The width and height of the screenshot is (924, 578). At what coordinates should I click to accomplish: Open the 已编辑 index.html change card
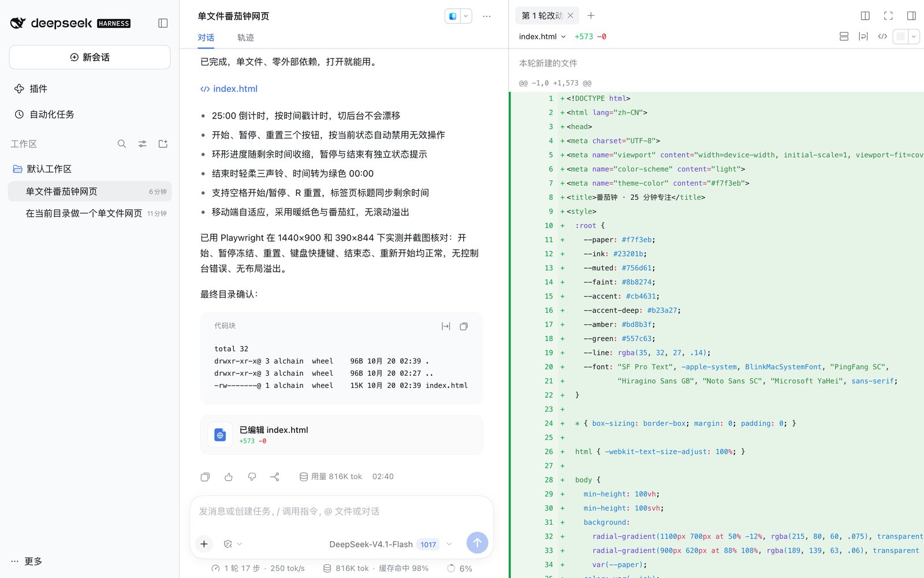point(341,435)
